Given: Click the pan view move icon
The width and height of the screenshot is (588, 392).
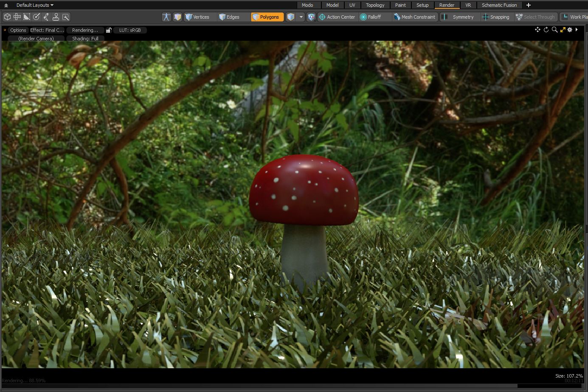Looking at the screenshot, I should (x=538, y=30).
